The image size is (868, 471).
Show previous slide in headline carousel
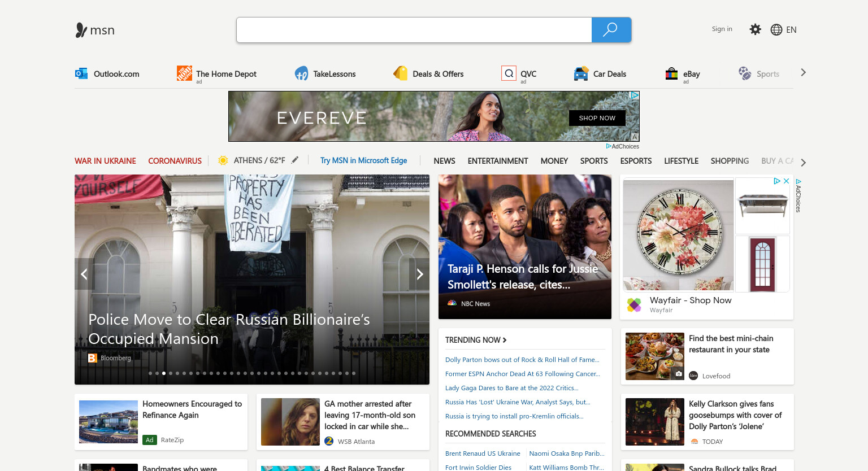click(84, 274)
